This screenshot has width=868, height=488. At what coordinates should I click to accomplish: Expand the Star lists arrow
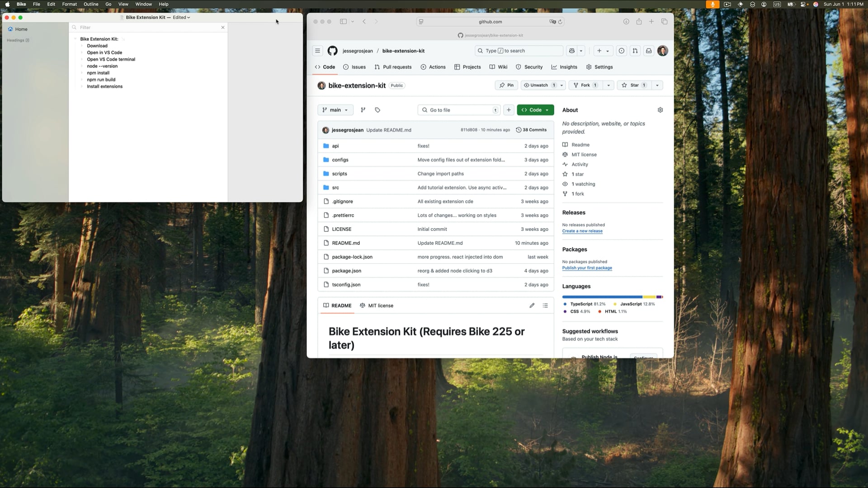(657, 85)
